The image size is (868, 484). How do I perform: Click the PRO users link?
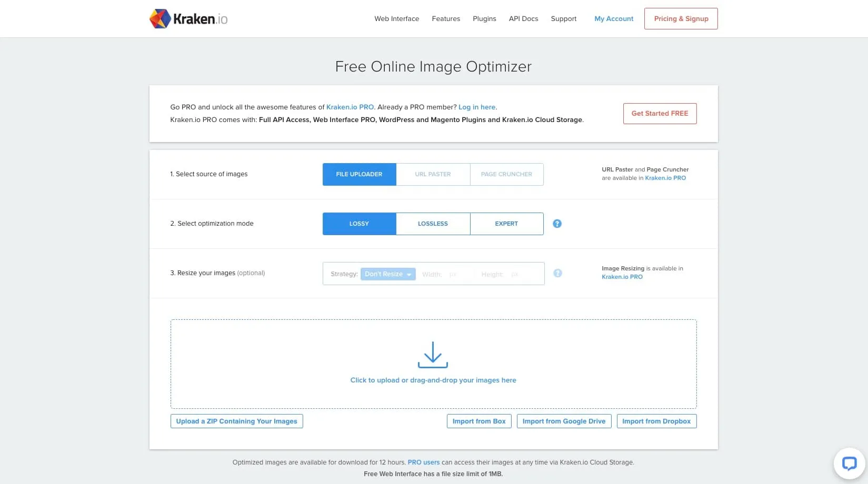(424, 462)
